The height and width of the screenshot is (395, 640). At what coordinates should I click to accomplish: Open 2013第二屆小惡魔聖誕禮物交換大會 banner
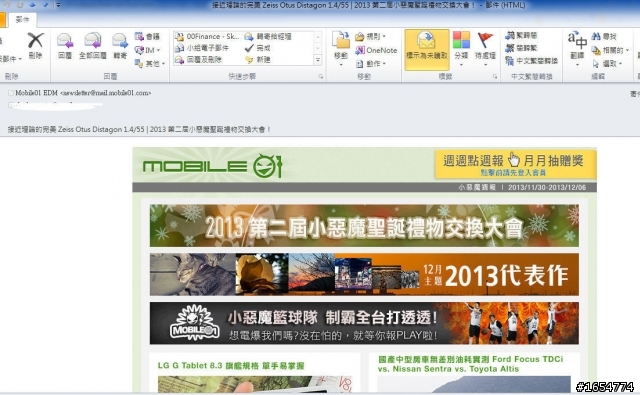[364, 226]
